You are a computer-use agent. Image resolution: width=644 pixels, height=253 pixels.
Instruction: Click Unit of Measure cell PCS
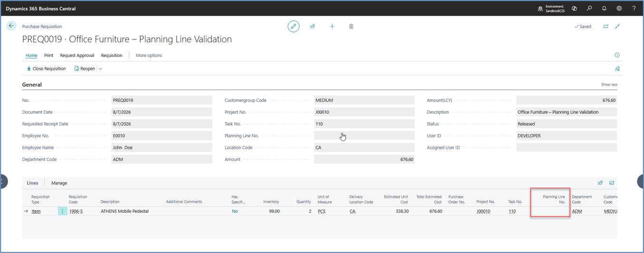pyautogui.click(x=322, y=211)
